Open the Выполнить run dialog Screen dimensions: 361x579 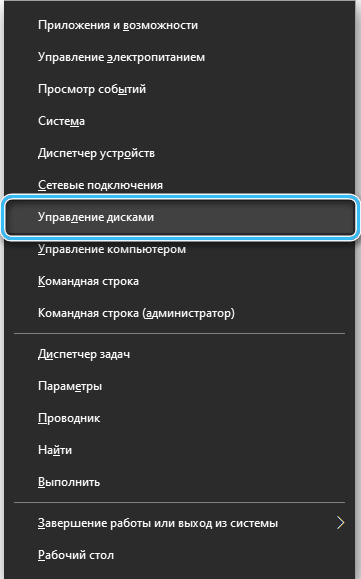coord(180,482)
